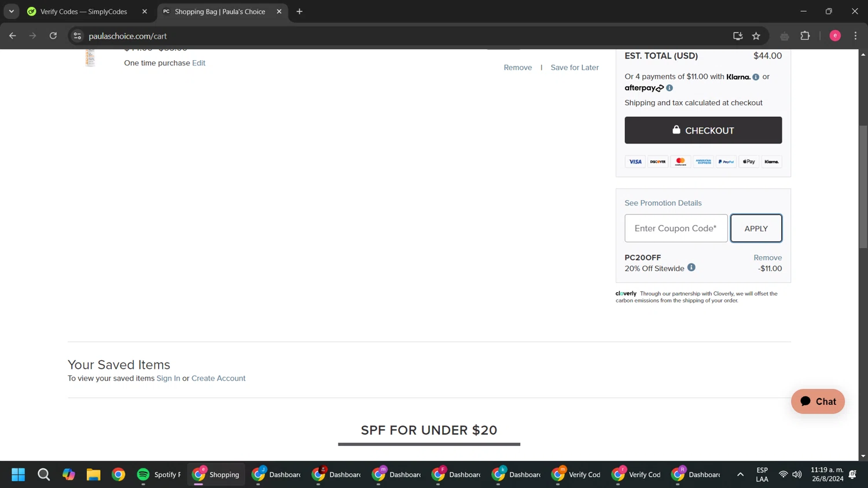Reload the current page
Screen dimensions: 868x488
point(53,36)
